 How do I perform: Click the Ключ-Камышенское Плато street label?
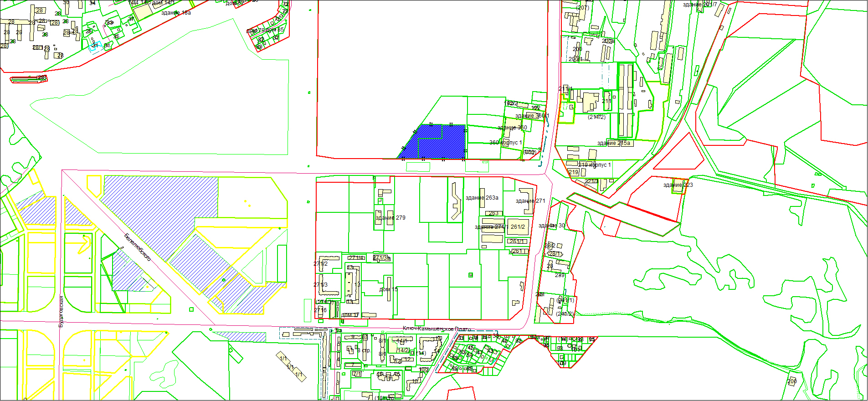coord(436,329)
